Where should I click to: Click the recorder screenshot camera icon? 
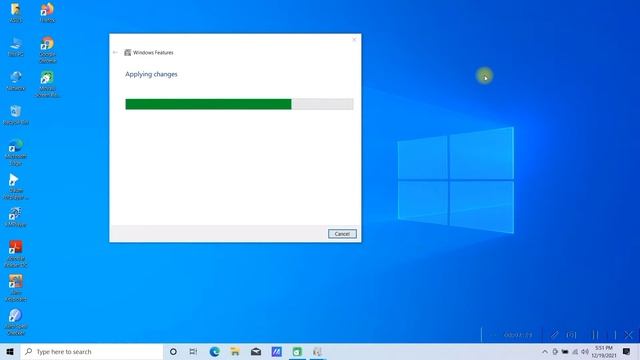(x=571, y=335)
